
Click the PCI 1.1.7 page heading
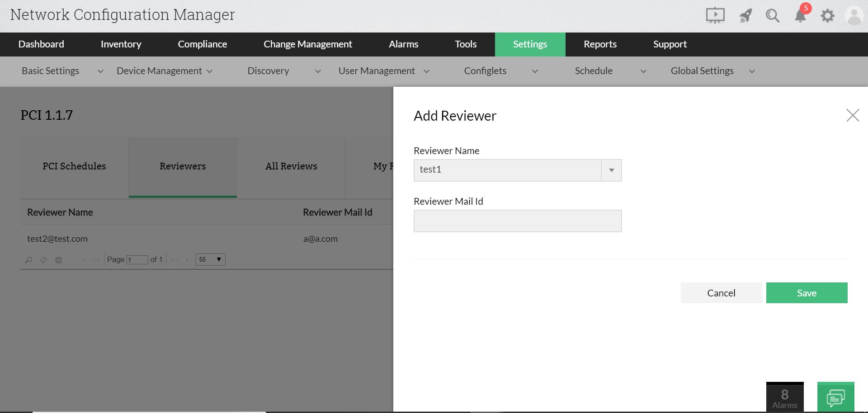[47, 115]
